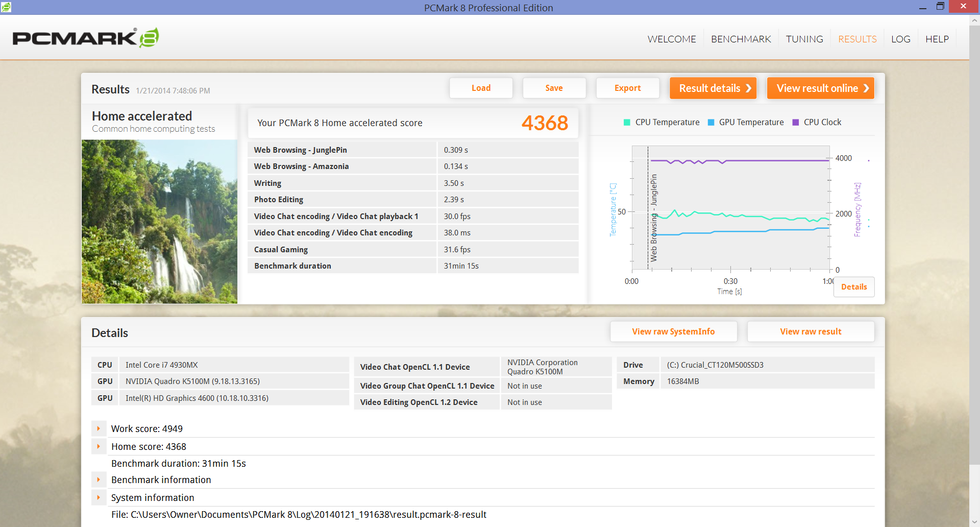The width and height of the screenshot is (980, 527).
Task: Select the Casual Gaming result row
Action: [x=413, y=249]
